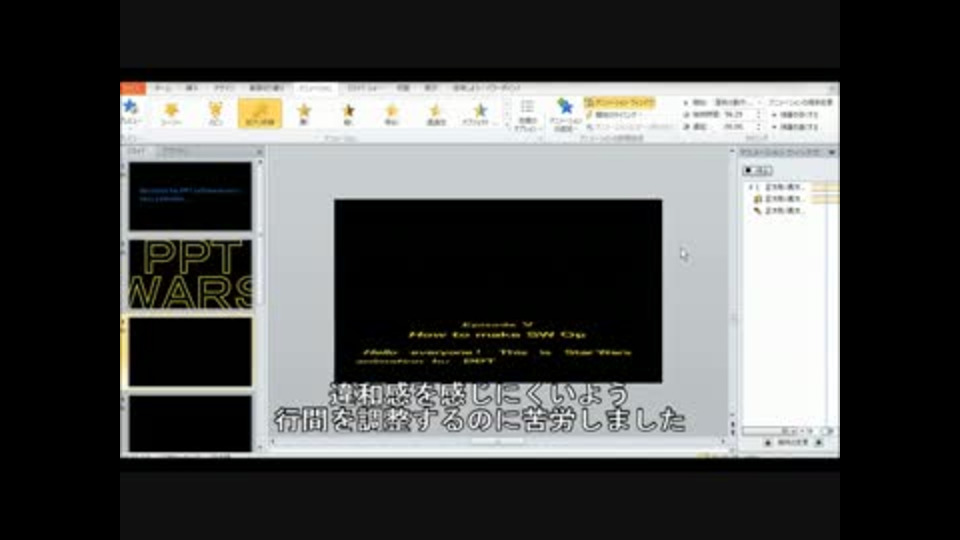
Task: Expand the animation gallery more arrow
Action: point(506,124)
